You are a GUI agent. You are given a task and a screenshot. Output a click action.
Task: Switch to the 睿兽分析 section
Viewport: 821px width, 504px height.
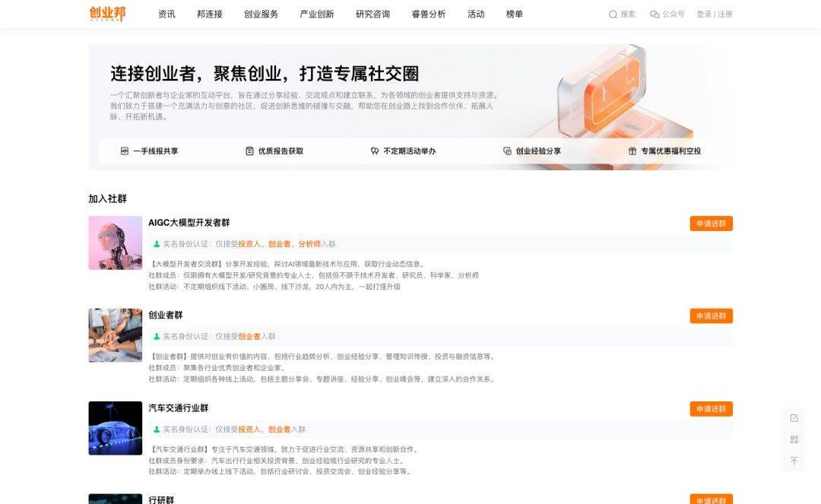(x=426, y=14)
